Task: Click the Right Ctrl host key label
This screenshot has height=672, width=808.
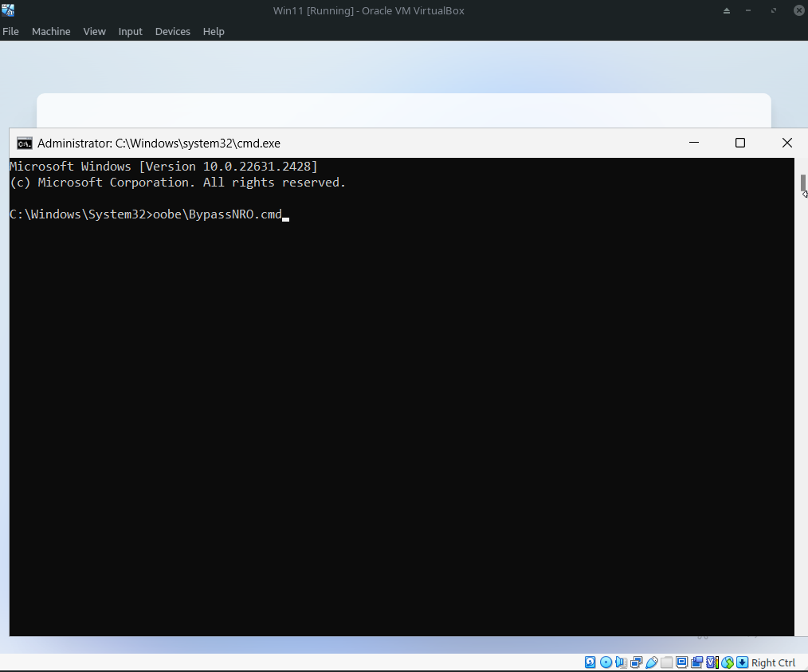Action: pos(773,662)
